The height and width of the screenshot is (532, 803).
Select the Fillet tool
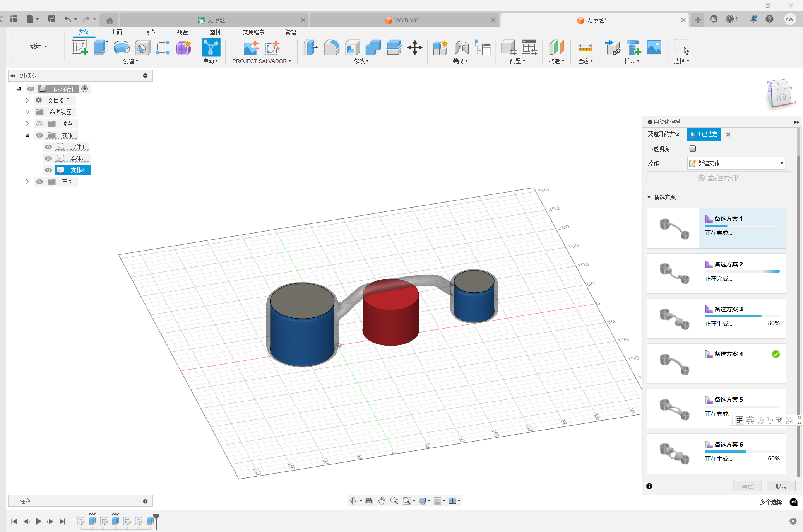click(331, 48)
